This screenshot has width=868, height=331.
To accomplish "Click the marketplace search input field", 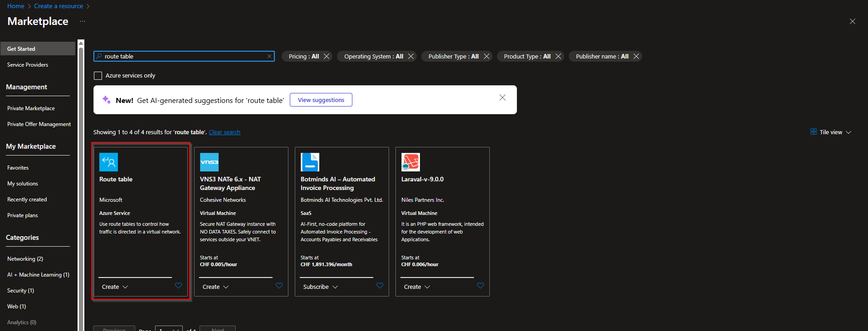I will click(184, 56).
